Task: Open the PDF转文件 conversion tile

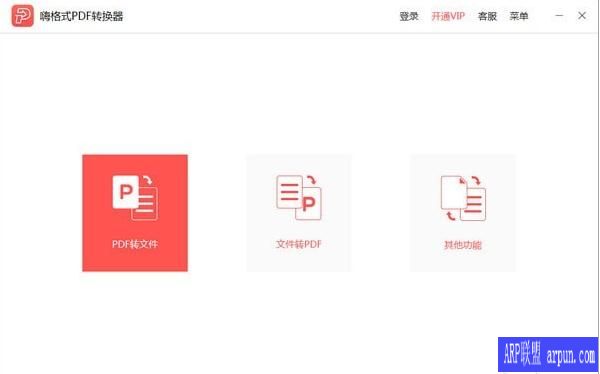Action: tap(135, 213)
